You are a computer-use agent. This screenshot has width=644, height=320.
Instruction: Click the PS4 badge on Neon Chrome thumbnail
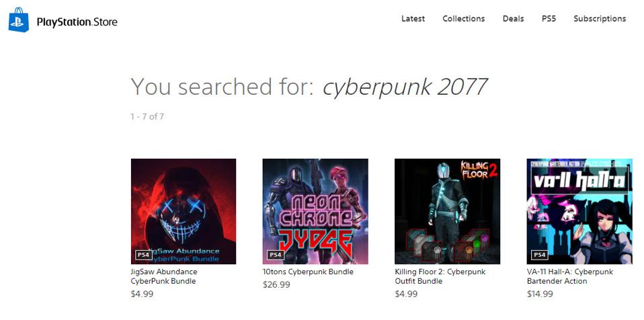[x=276, y=255]
